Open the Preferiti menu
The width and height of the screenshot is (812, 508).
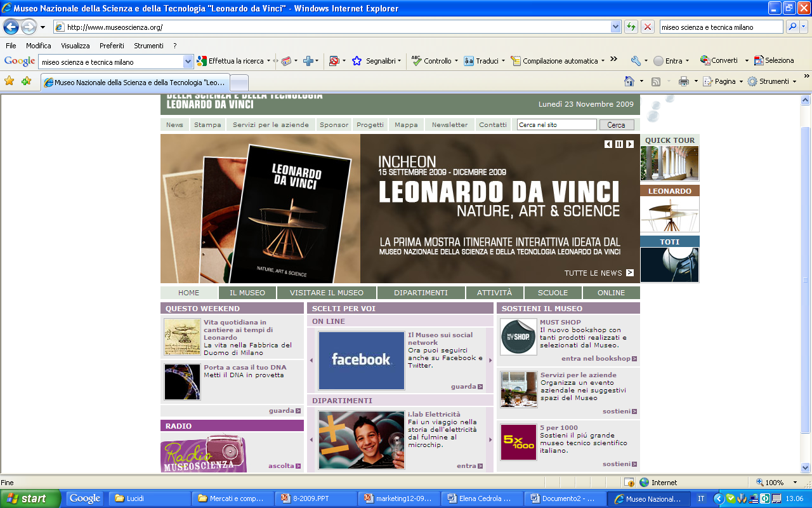(x=112, y=46)
